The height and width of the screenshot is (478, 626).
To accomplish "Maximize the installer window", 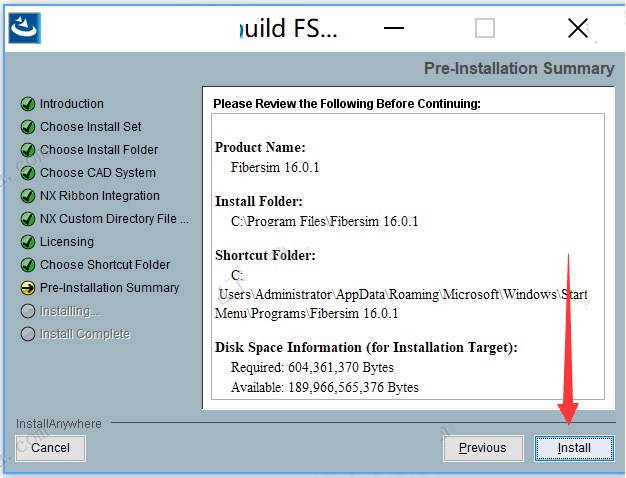I will click(x=485, y=28).
